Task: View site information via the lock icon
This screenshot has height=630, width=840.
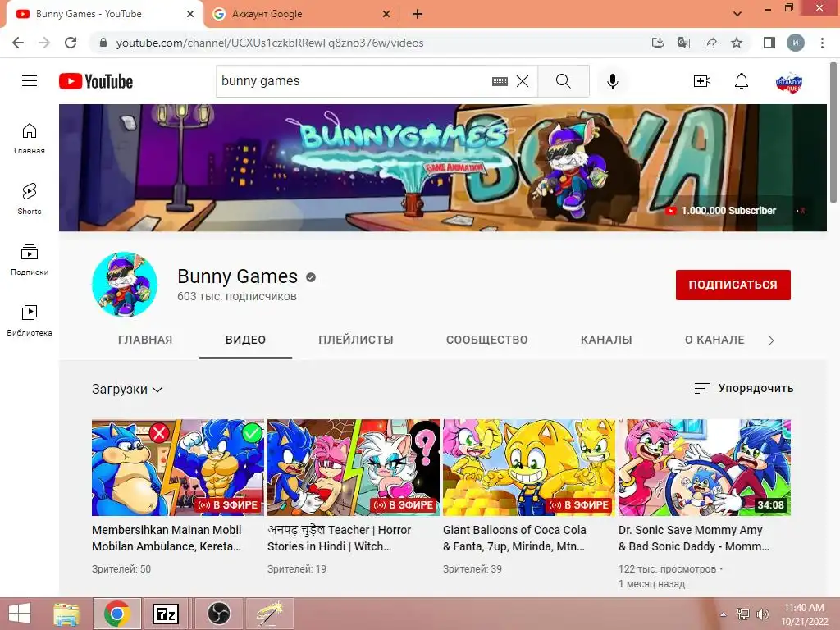Action: [x=103, y=43]
